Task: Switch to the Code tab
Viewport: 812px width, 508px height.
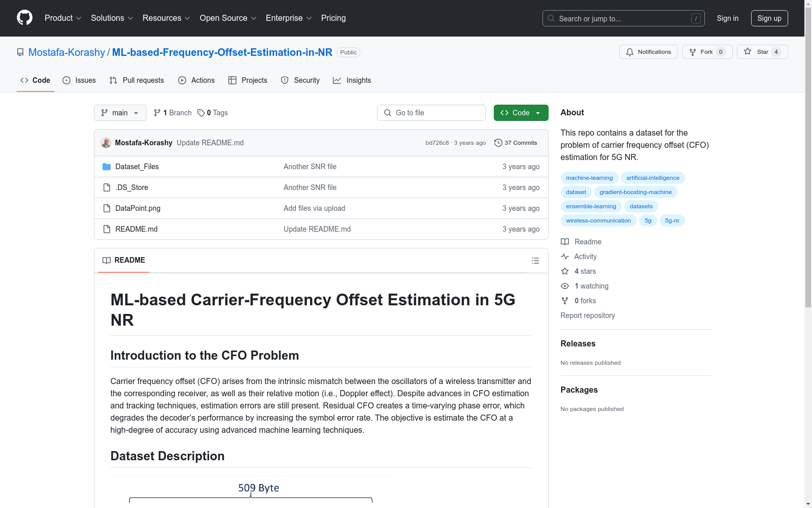Action: point(36,80)
